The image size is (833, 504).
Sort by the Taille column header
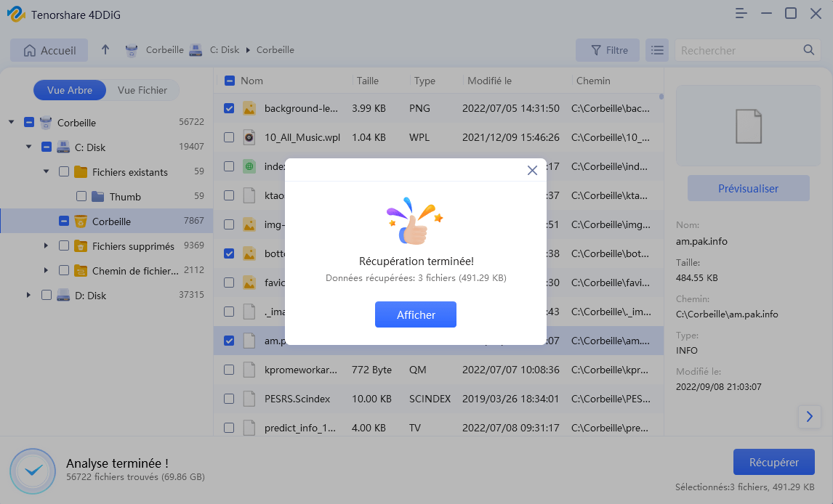coord(368,81)
